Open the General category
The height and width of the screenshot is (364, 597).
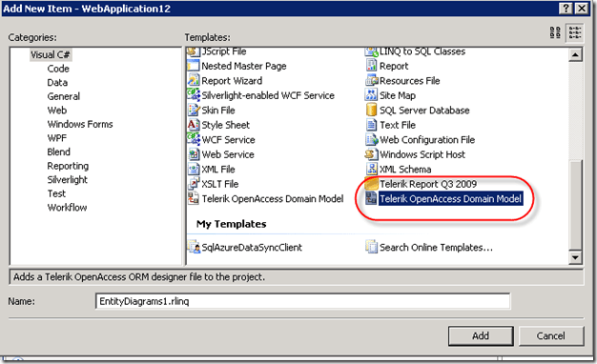tap(64, 96)
